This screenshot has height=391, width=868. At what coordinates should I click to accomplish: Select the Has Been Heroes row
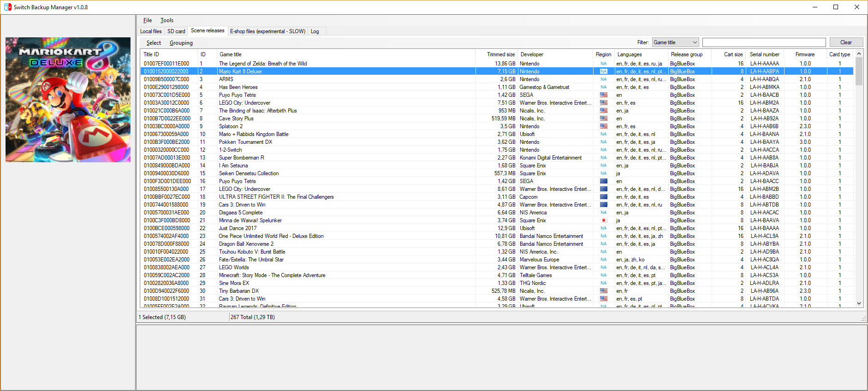tap(497, 87)
